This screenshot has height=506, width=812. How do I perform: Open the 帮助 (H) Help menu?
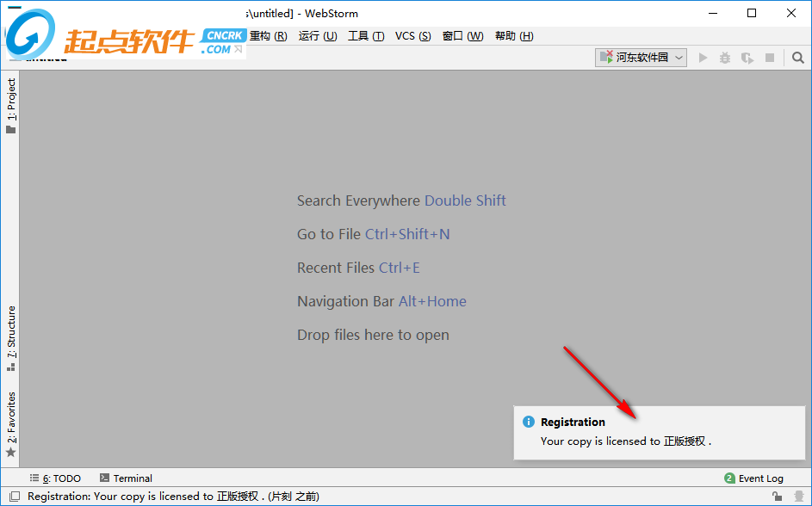point(514,35)
